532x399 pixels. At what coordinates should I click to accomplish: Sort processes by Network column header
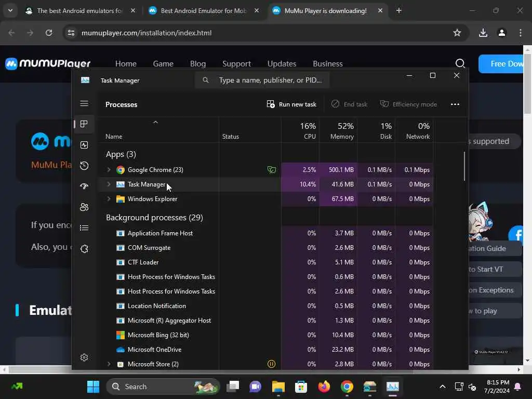(x=414, y=130)
